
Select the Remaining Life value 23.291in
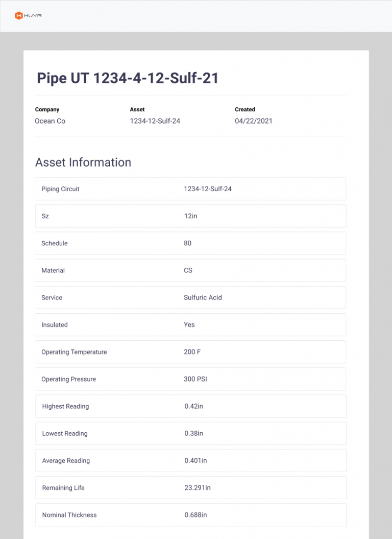tap(198, 487)
